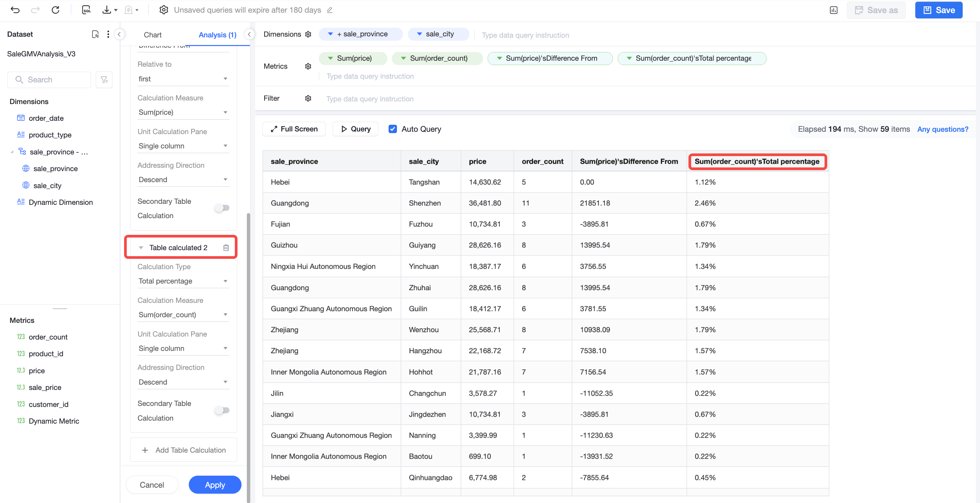Delete Table calculated 2 with trash icon
Viewport: 980px width, 503px height.
tap(226, 248)
